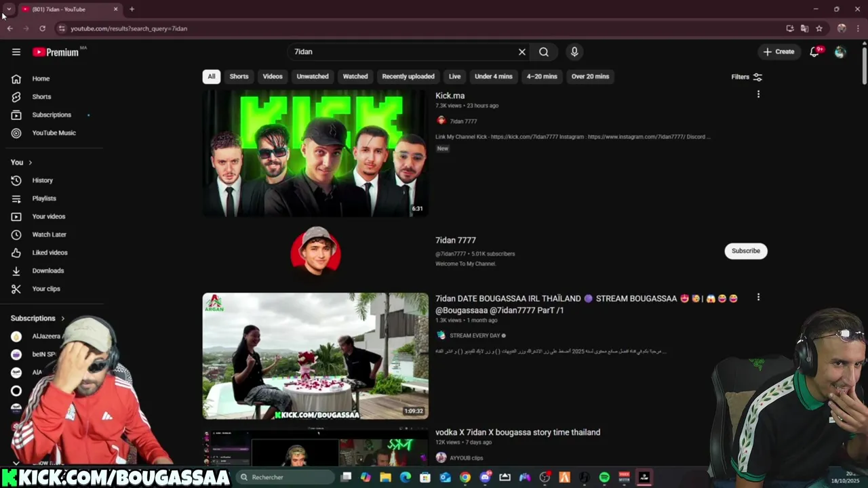The height and width of the screenshot is (488, 868).
Task: Open Microsoft Edge from the taskbar
Action: [x=406, y=477]
